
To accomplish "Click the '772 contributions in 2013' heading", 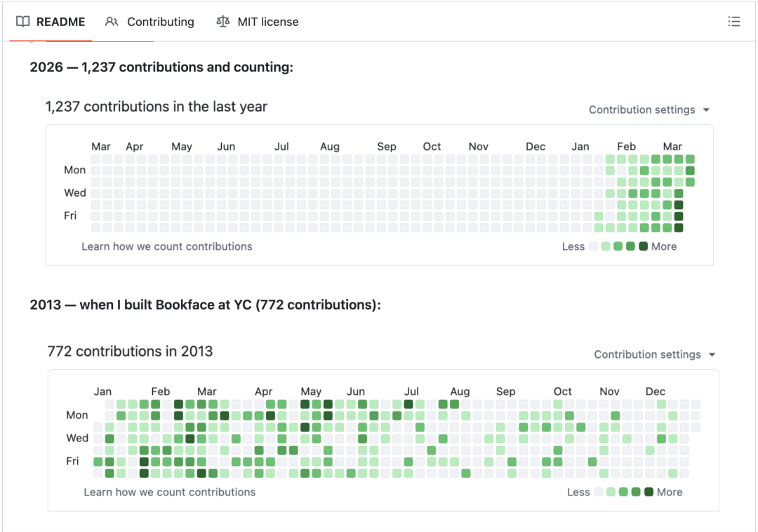I will [130, 352].
